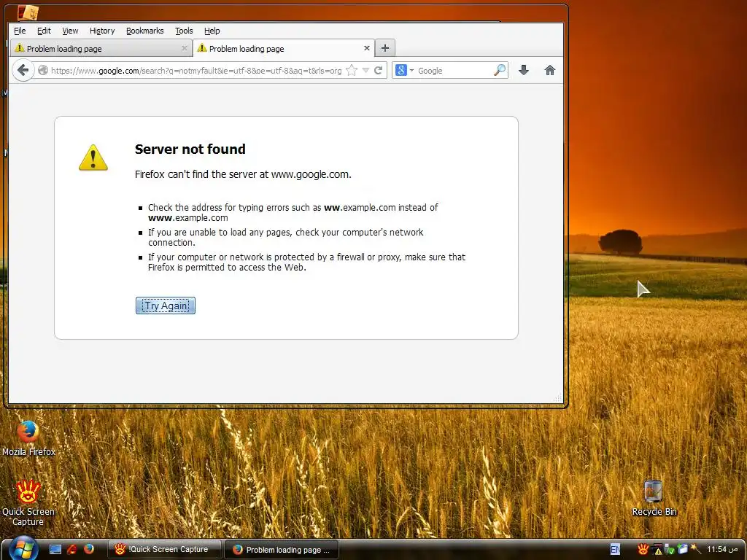Click the site identity globe icon

[42, 71]
